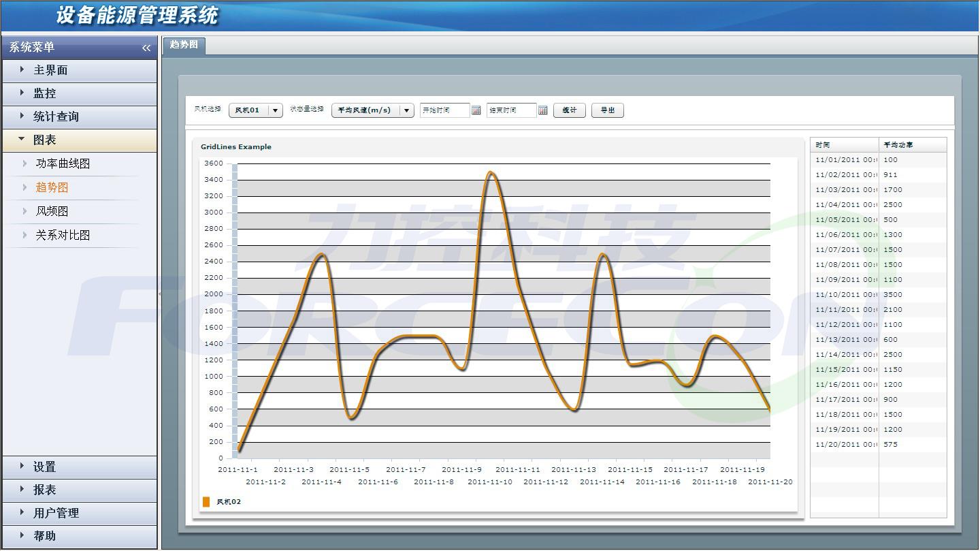Collapse the 系统菜单 sidebar with double-arrow icon
Screen dimensions: 980x551
point(146,48)
